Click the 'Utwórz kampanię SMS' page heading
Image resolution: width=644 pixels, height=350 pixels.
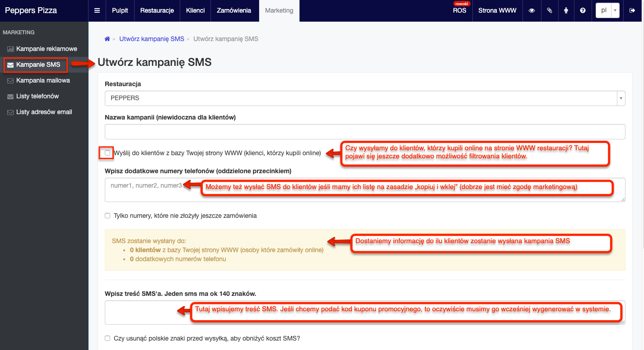tap(154, 62)
